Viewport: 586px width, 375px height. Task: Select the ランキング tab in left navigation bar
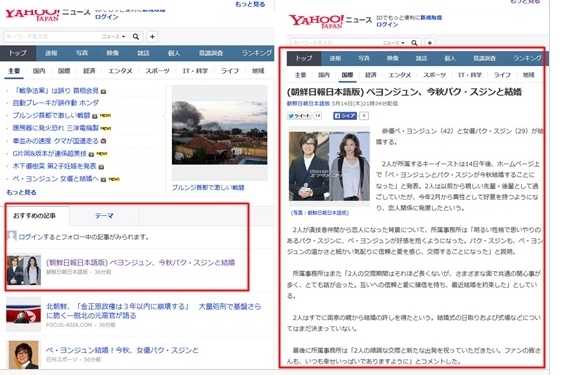[x=256, y=53]
